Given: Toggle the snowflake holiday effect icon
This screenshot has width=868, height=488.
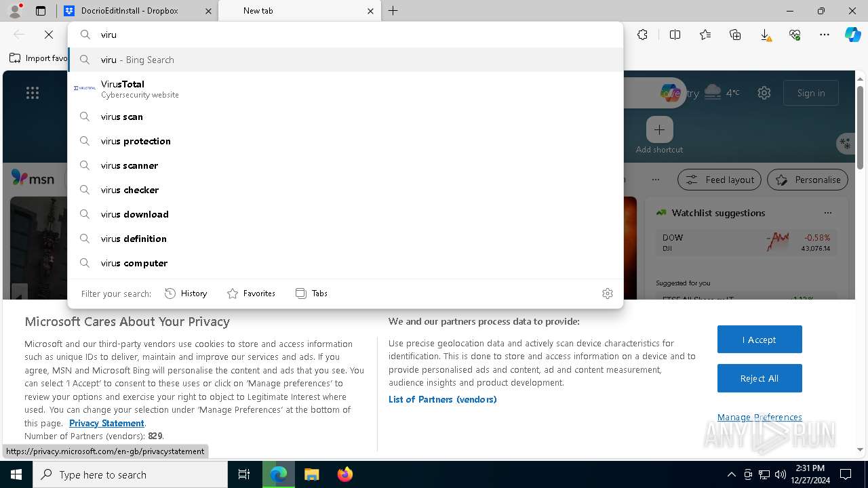Looking at the screenshot, I should click(x=845, y=143).
